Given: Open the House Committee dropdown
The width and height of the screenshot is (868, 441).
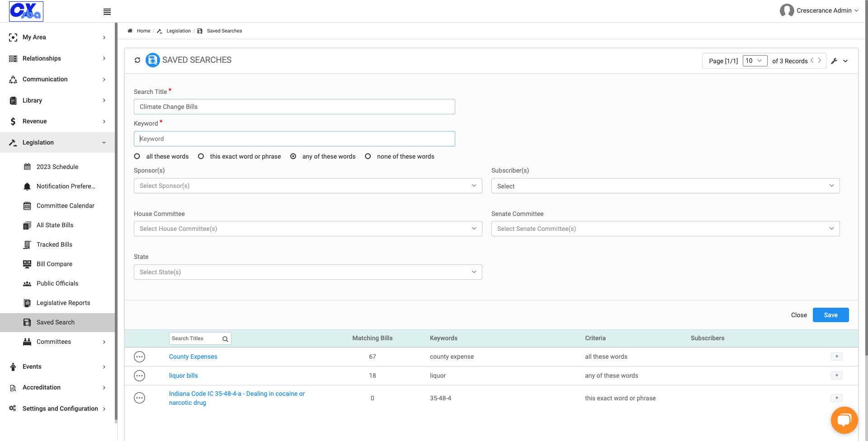Looking at the screenshot, I should 308,229.
